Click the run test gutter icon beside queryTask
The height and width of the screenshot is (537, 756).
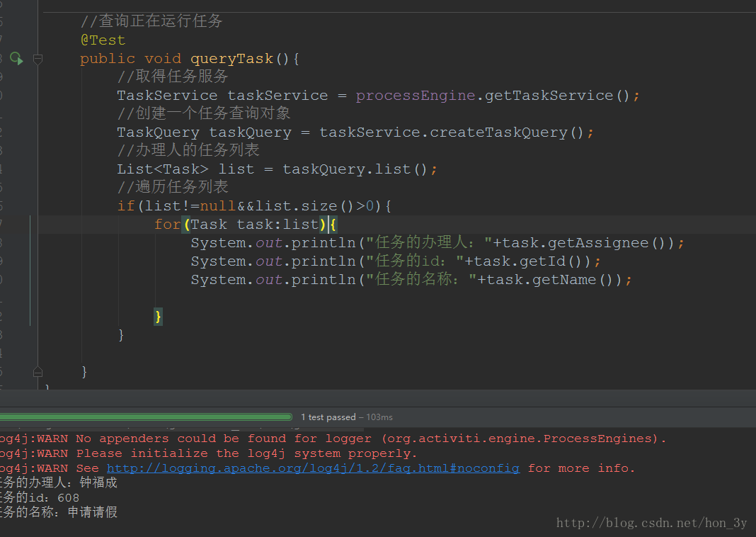(16, 58)
